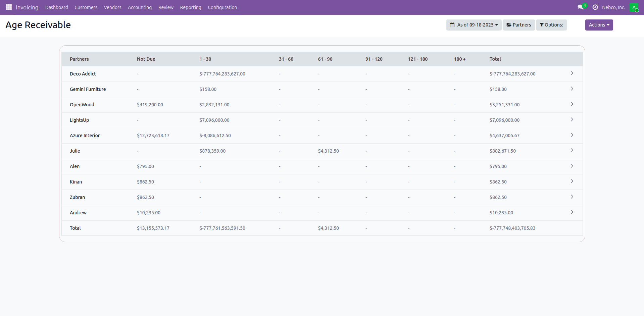
Task: Click the Partners filter button
Action: click(518, 25)
